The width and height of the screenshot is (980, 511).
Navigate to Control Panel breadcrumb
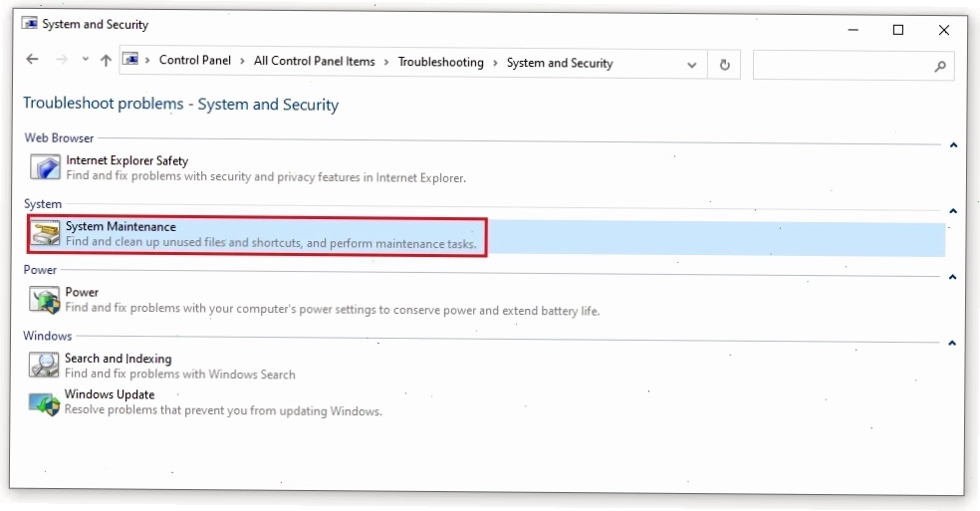(x=195, y=60)
